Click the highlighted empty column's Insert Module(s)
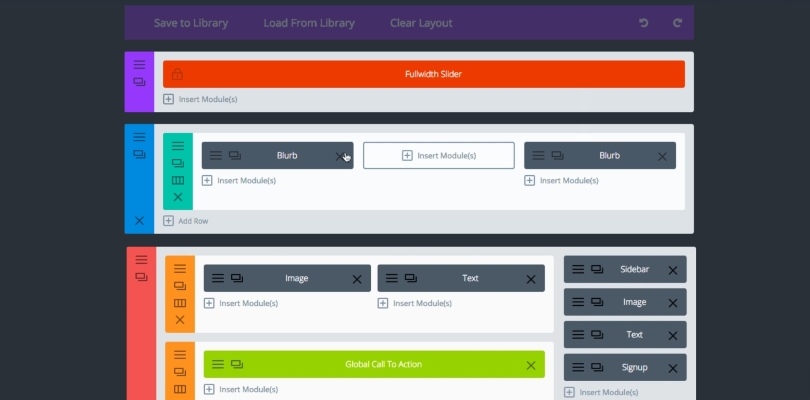The image size is (810, 400). point(438,155)
